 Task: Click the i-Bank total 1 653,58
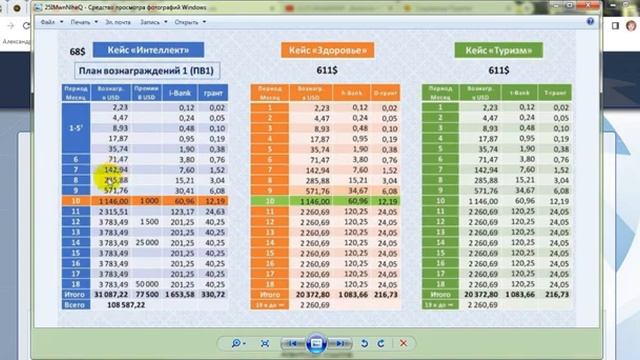coord(180,294)
